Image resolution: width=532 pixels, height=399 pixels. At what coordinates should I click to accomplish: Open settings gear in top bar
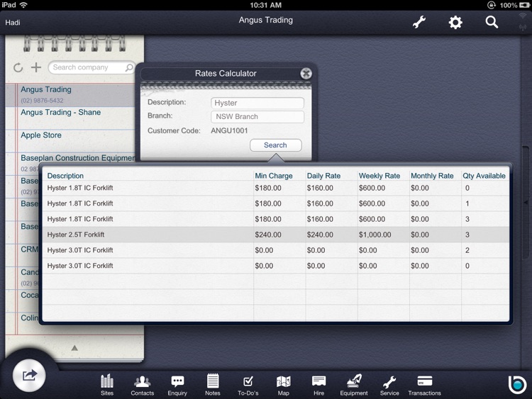pyautogui.click(x=455, y=23)
